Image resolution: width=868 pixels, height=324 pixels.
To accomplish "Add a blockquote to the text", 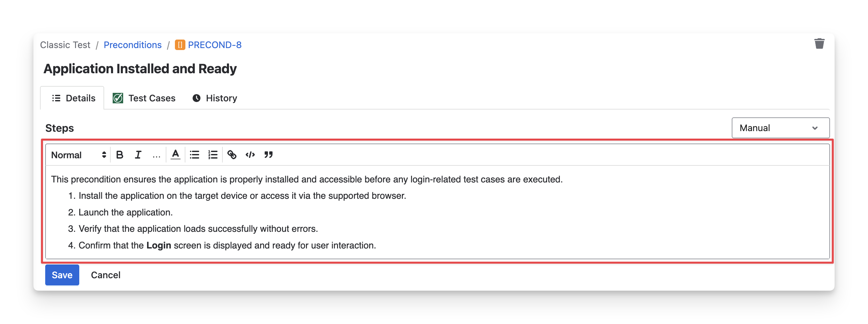I will pos(269,155).
